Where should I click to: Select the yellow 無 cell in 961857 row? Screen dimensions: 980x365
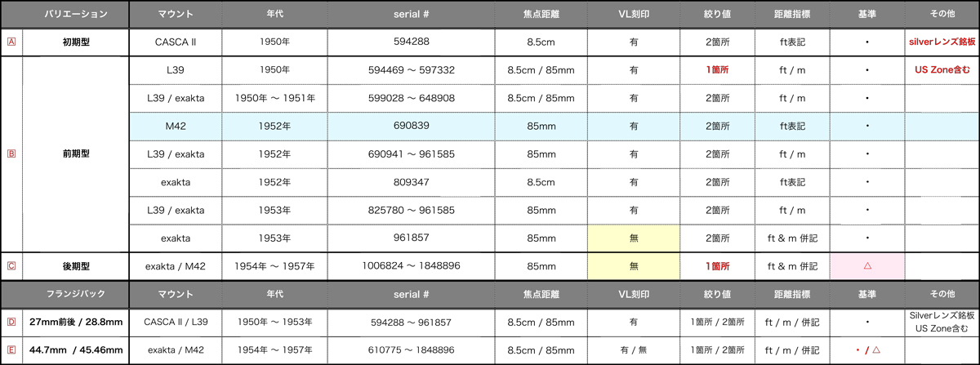634,238
